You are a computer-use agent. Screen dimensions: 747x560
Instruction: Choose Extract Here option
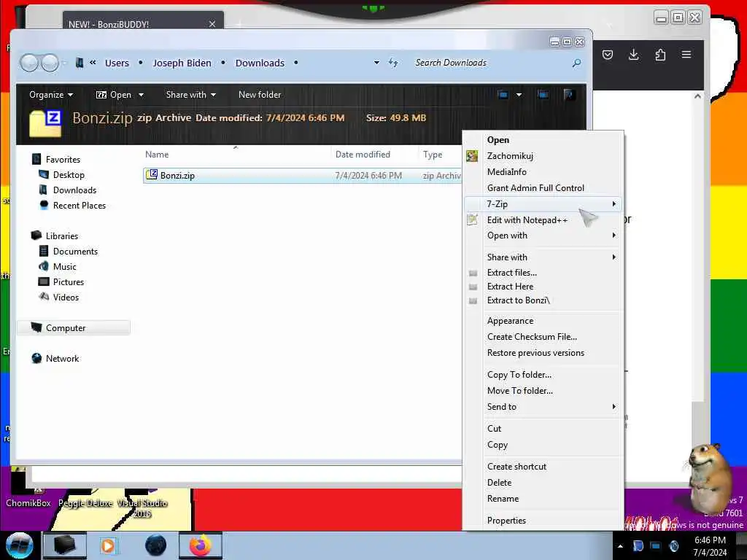[543, 286]
